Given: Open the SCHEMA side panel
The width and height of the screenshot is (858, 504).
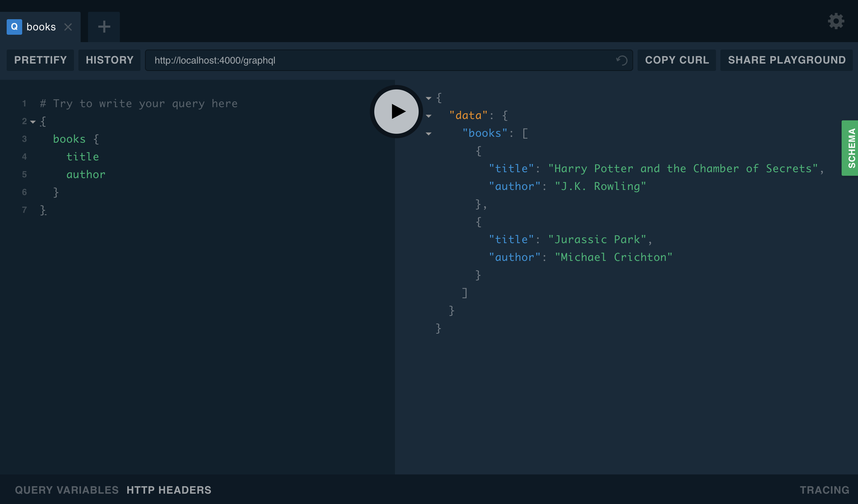Looking at the screenshot, I should click(850, 148).
